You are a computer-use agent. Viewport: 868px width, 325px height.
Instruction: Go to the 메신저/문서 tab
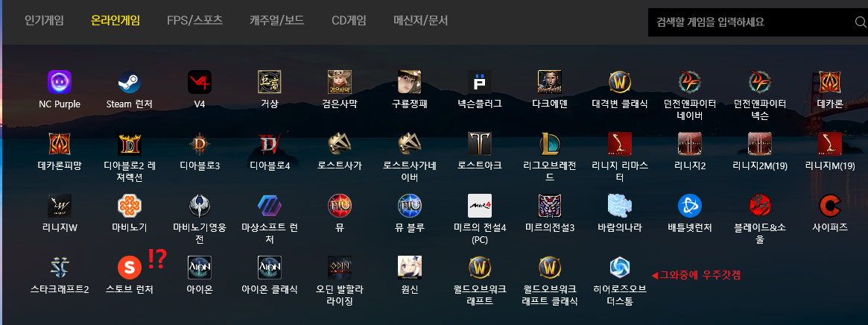[x=421, y=21]
